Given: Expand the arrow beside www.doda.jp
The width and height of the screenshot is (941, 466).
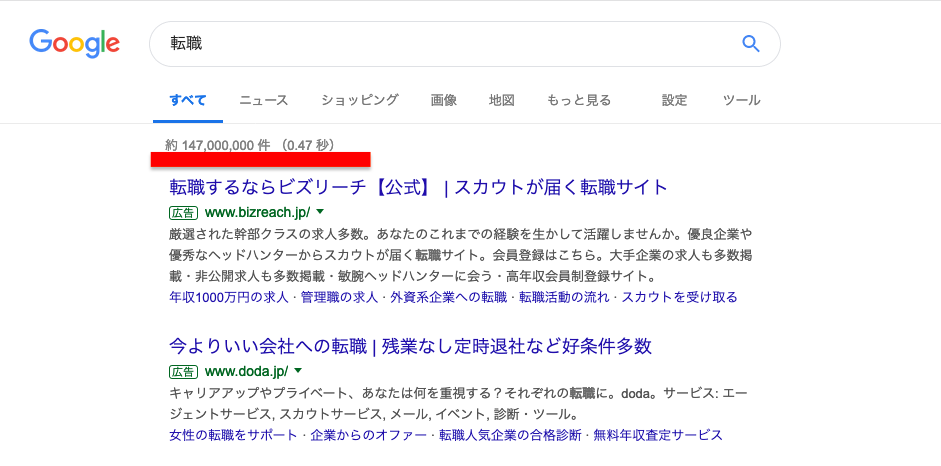Looking at the screenshot, I should (298, 370).
